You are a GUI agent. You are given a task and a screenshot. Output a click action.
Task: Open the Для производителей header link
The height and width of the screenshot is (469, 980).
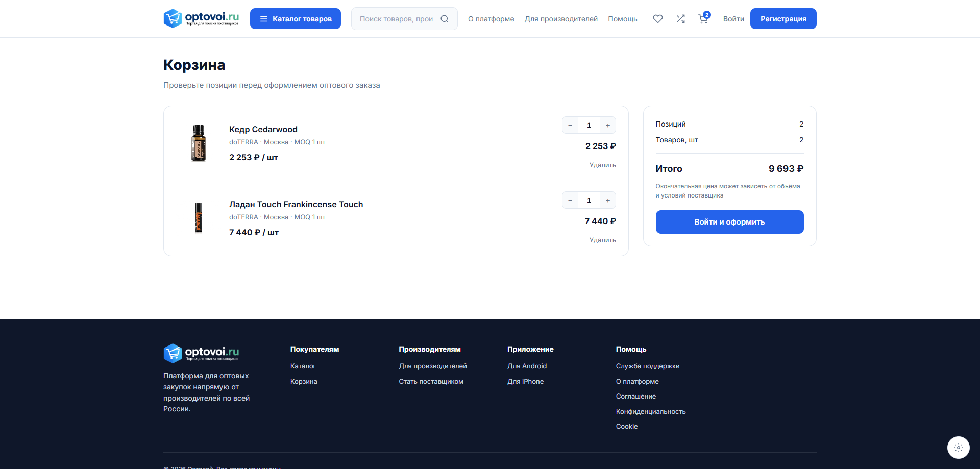561,19
